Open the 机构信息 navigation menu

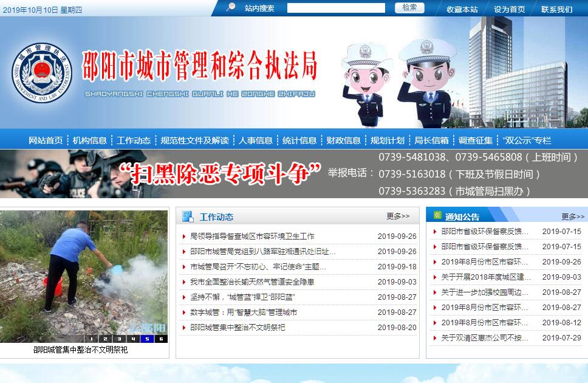[x=89, y=140]
